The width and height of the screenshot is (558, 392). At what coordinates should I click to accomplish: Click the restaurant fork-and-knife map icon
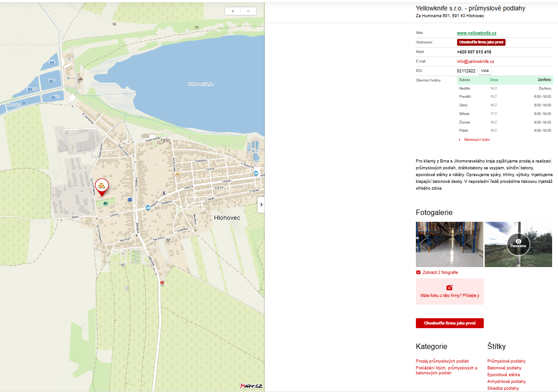coord(168,240)
